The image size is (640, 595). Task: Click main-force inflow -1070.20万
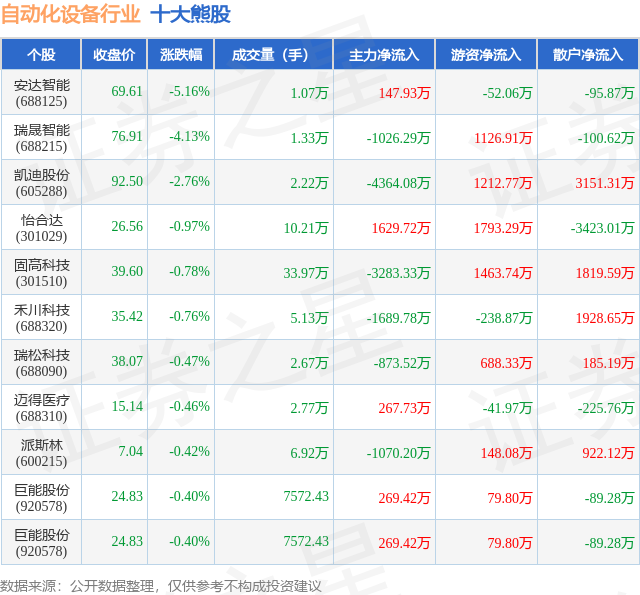[x=398, y=453]
